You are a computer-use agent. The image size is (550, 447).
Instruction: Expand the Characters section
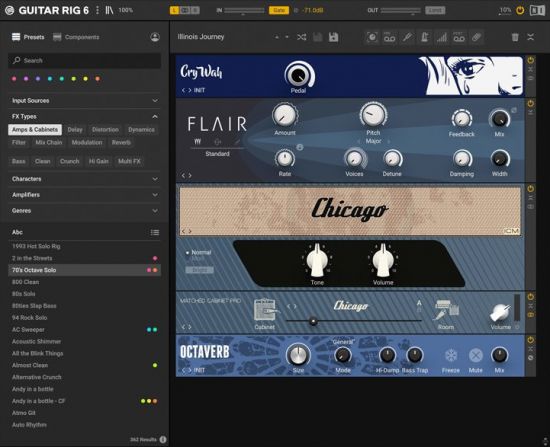pos(84,179)
